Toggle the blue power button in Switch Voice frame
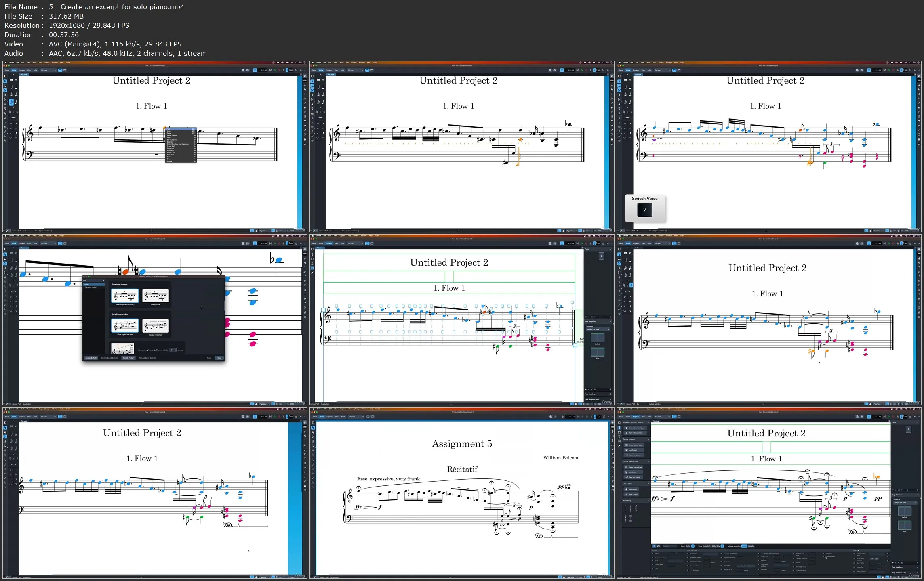Viewport: 924px width, 581px height. [x=869, y=70]
